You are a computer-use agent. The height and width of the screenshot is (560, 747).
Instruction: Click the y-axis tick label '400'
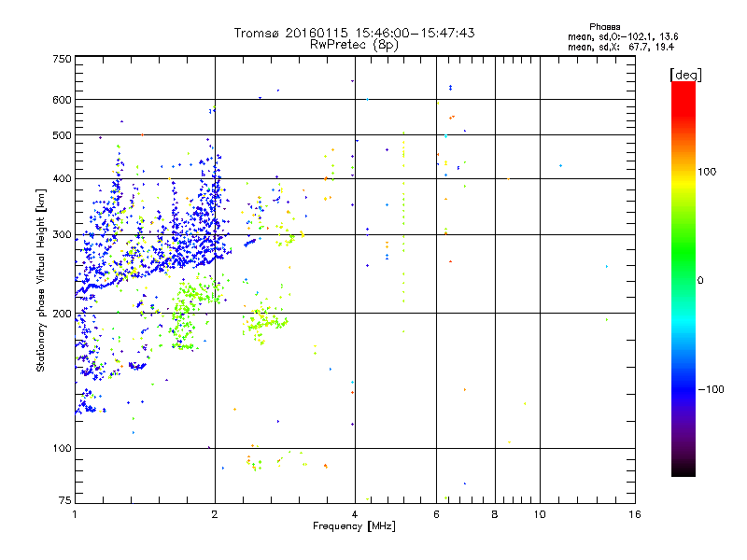tap(62, 178)
